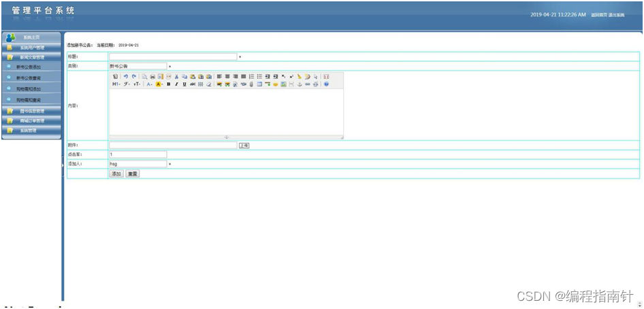Select 新书公告添加 in the sidebar
Viewport: 644px width, 309px height.
pos(29,67)
